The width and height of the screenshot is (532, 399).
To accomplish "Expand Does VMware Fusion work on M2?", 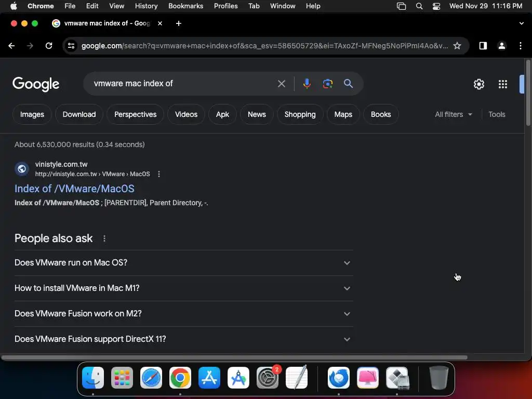I will pyautogui.click(x=183, y=314).
